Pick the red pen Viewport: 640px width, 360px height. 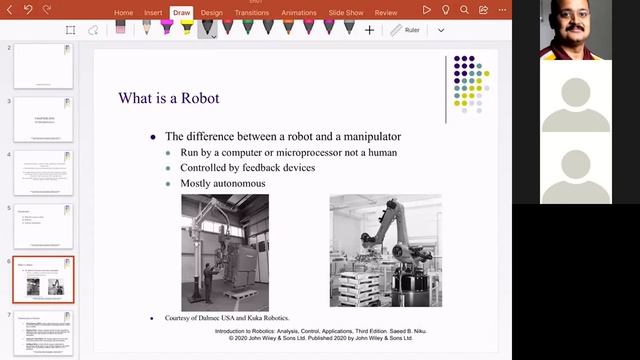click(x=228, y=27)
